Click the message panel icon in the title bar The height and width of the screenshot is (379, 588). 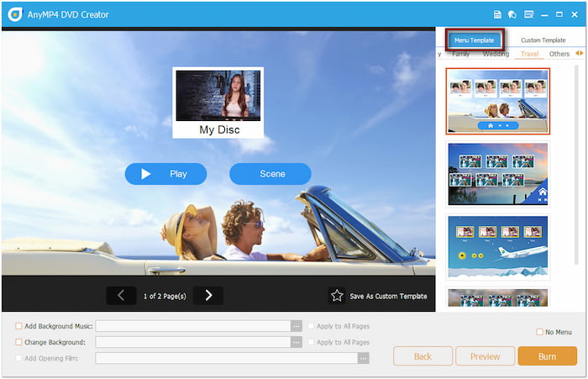[528, 14]
